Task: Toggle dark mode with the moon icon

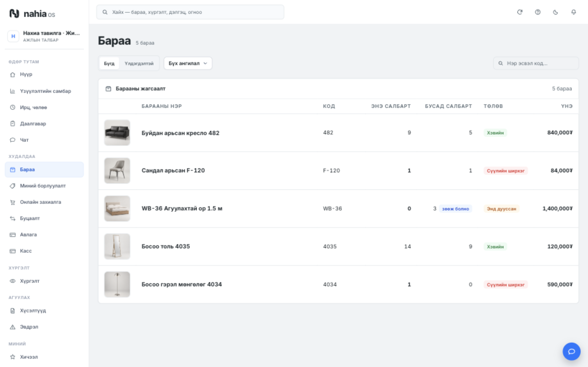Action: [x=556, y=12]
